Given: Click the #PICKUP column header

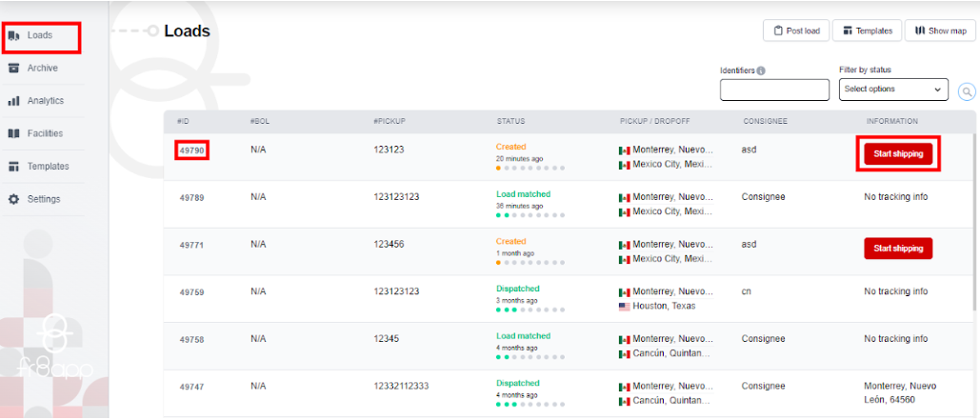Looking at the screenshot, I should 390,121.
